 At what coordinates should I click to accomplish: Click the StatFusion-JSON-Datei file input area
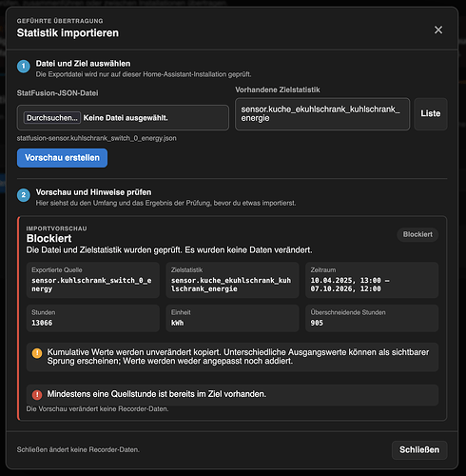pos(123,118)
